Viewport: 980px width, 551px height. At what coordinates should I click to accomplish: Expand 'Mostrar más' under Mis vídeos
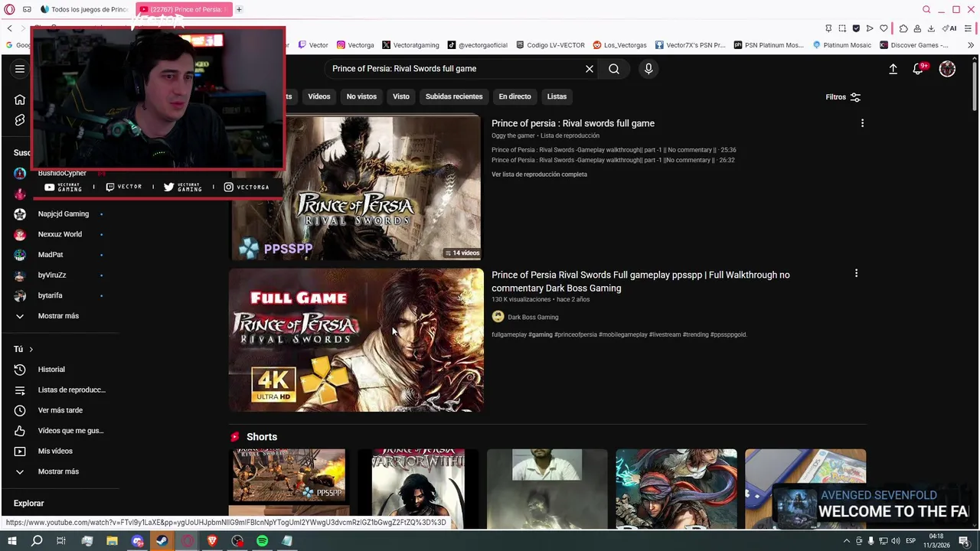[x=58, y=471]
